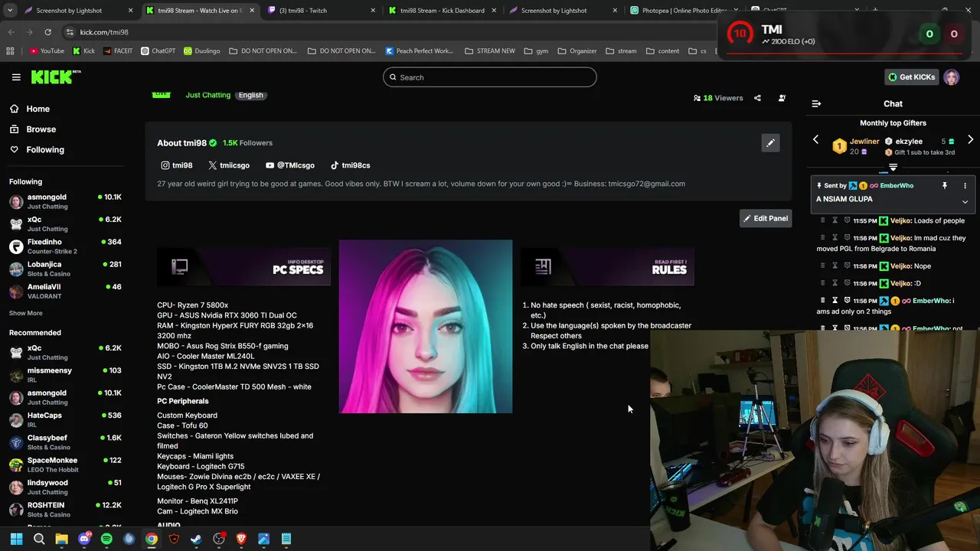Collapse the gifters leaderboard handle
Screen dimensions: 980x551
click(x=893, y=167)
